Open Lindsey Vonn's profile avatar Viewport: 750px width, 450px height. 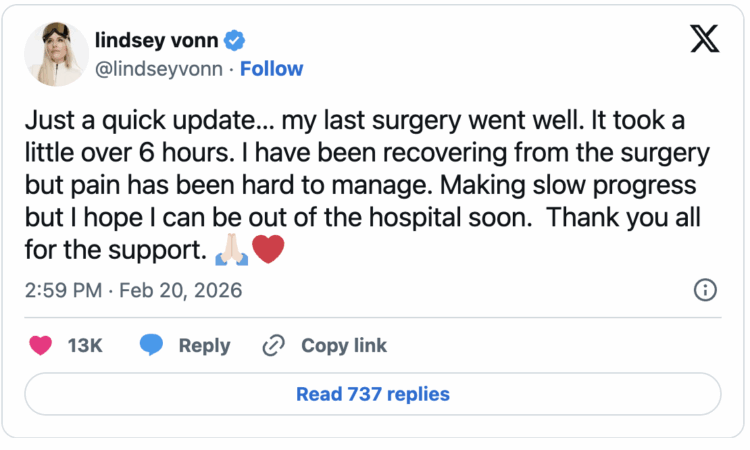[56, 55]
